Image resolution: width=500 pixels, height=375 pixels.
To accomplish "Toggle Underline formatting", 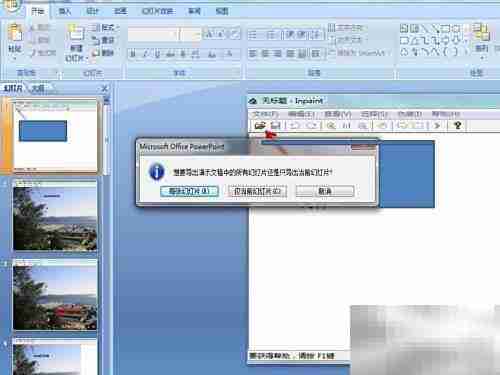I will point(158,54).
